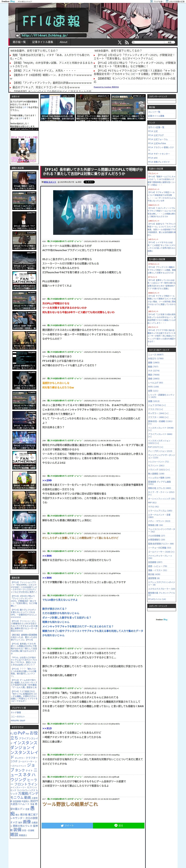Viewport: 186px width, 868px height.
Task: Open the X (Twitter) icon in navigation bar
Action: point(120,42)
